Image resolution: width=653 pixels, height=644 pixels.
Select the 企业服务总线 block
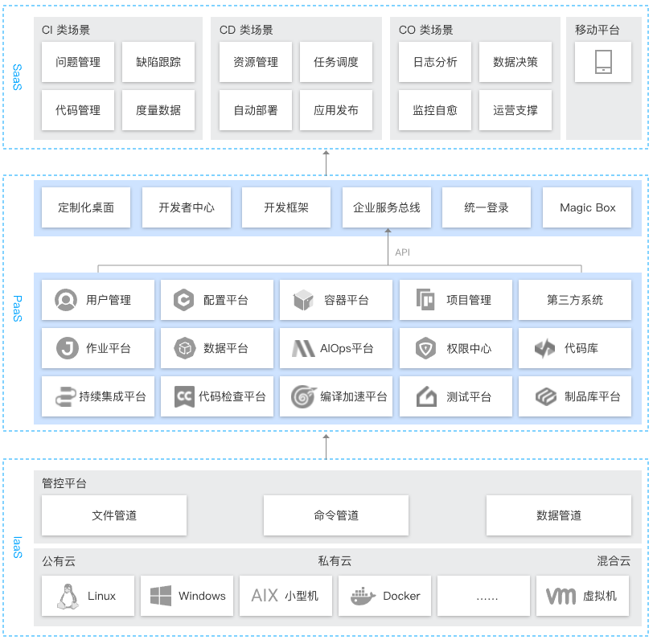[387, 207]
